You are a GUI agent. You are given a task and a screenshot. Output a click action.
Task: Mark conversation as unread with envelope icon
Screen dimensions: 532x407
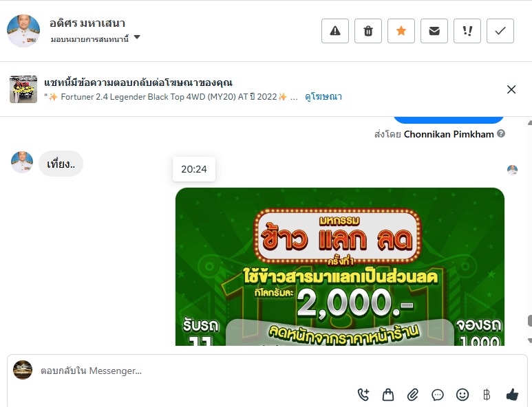coord(434,31)
